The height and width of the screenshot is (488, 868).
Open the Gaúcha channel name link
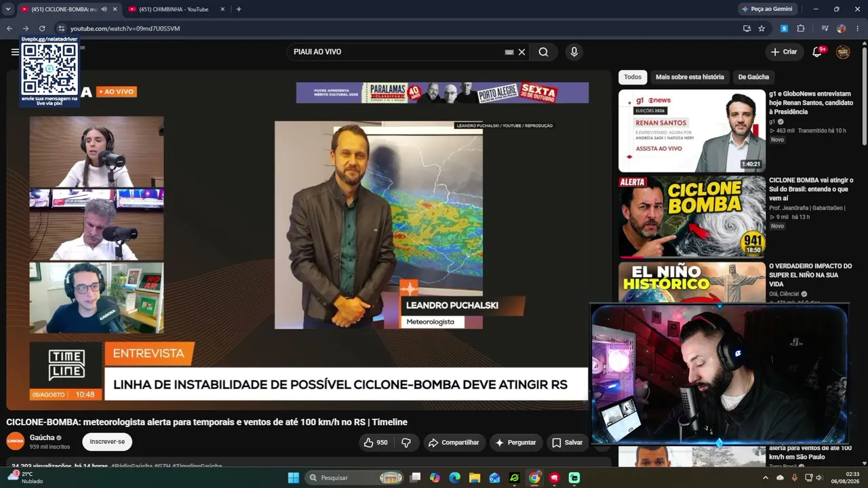(42, 438)
